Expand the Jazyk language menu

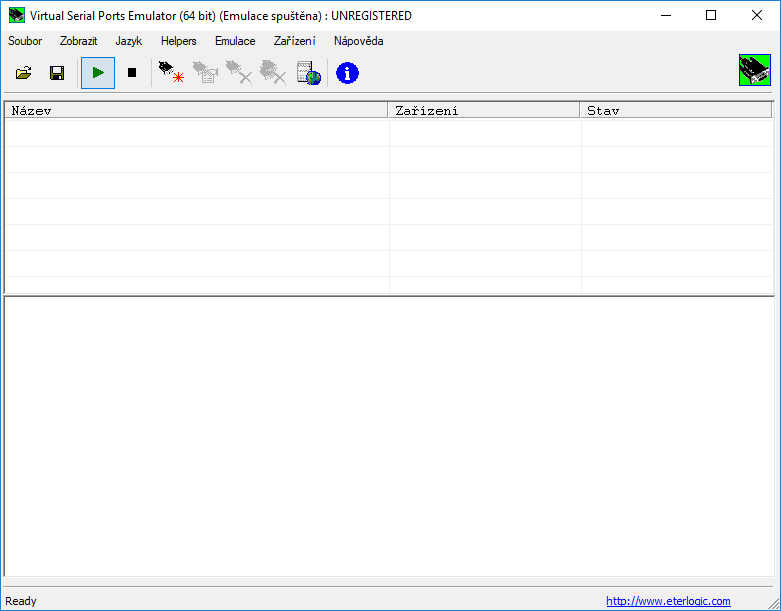[129, 41]
